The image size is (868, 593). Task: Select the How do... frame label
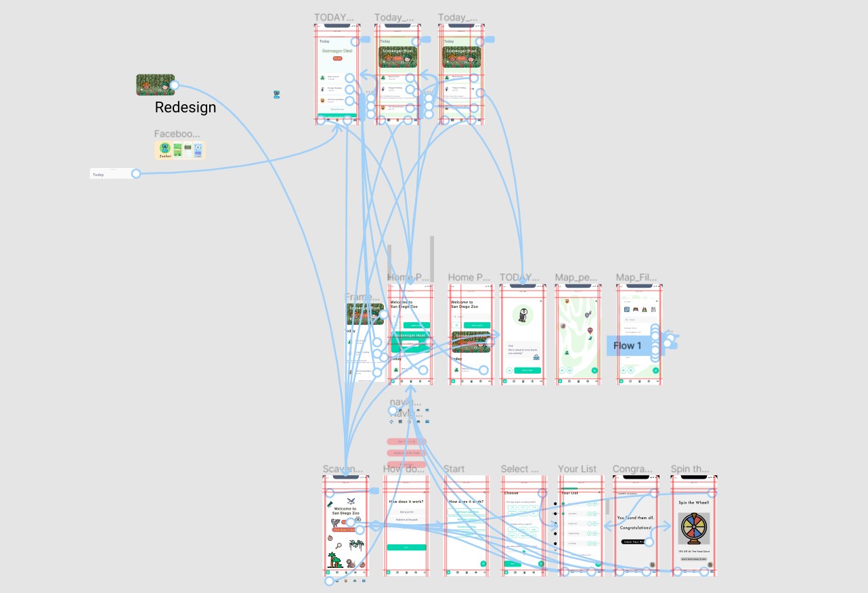(405, 469)
